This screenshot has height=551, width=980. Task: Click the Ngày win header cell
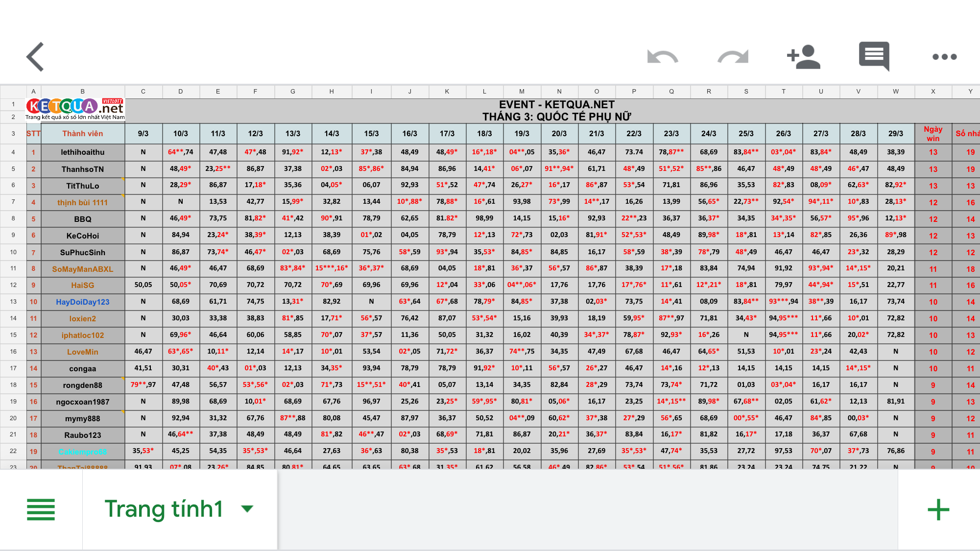(x=932, y=134)
